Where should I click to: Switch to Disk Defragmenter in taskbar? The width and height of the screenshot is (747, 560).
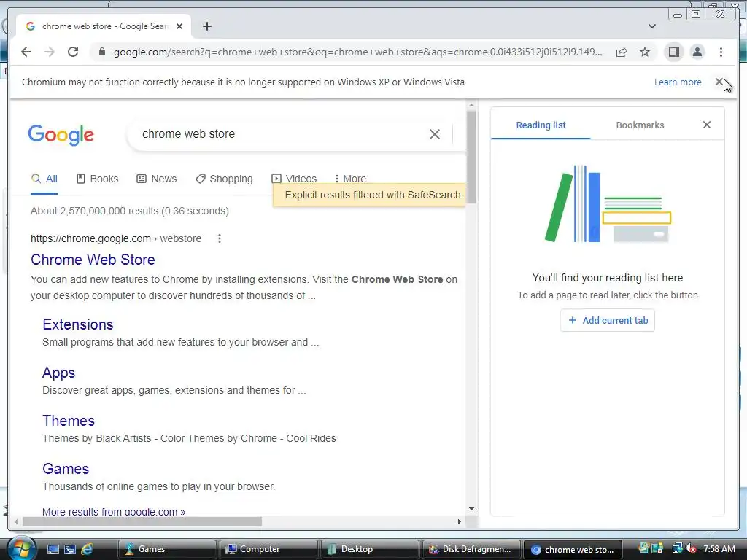click(471, 549)
